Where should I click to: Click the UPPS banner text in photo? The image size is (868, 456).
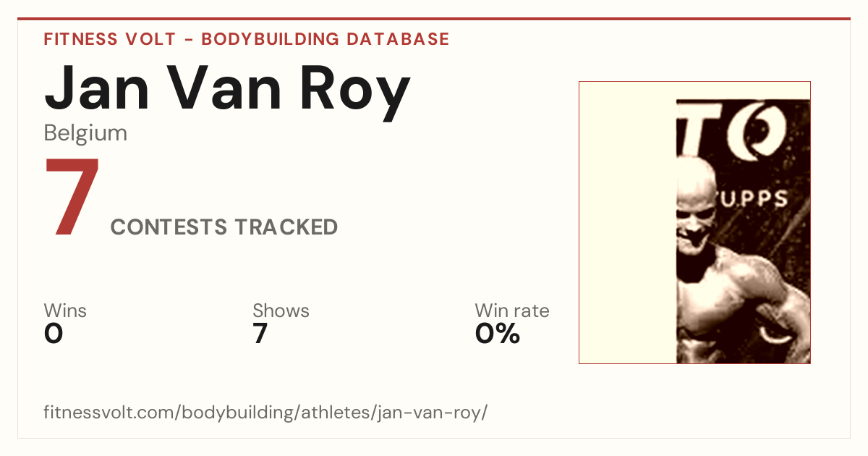coord(759,200)
